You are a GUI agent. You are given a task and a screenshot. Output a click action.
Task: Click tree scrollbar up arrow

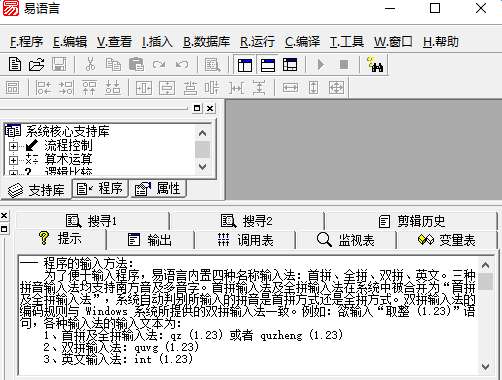pyautogui.click(x=202, y=133)
